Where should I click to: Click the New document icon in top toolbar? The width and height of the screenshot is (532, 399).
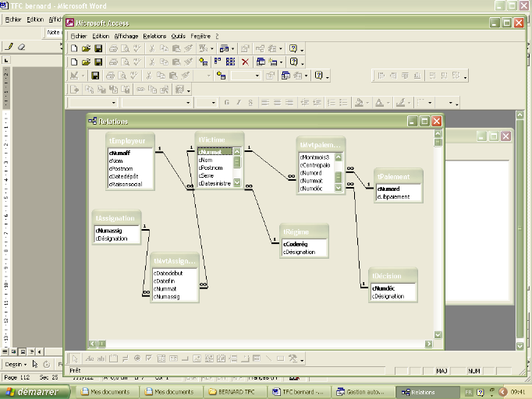coord(74,48)
